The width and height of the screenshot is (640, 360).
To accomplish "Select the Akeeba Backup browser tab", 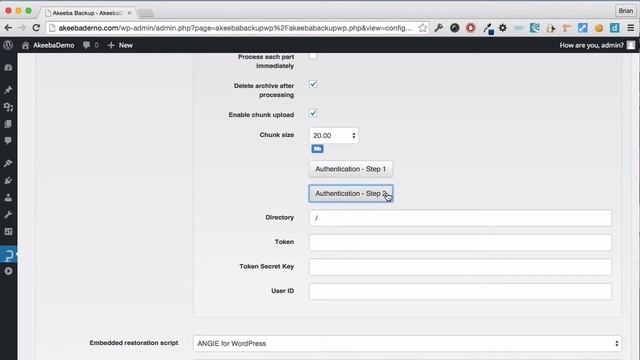I will pyautogui.click(x=87, y=13).
